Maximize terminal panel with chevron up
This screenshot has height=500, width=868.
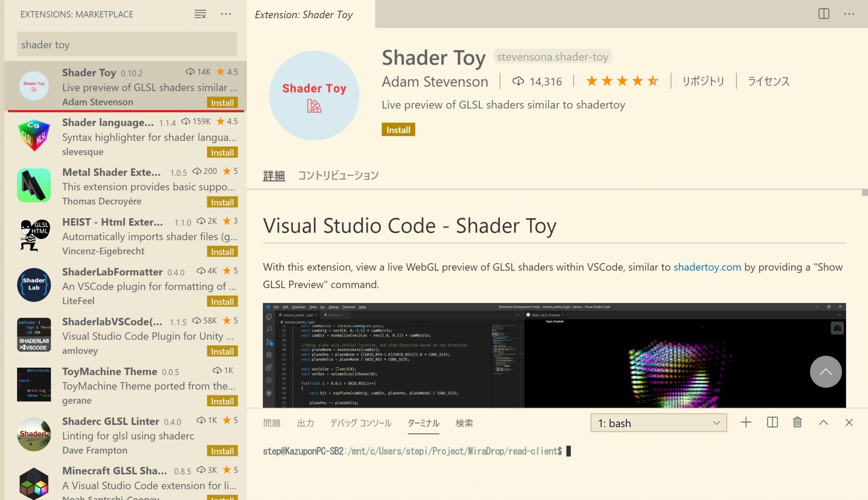[823, 422]
